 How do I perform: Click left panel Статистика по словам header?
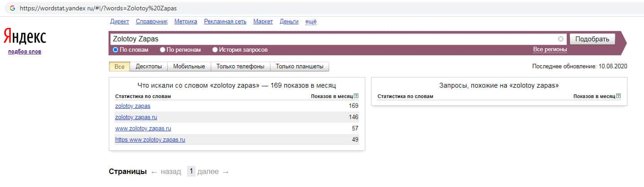click(143, 96)
